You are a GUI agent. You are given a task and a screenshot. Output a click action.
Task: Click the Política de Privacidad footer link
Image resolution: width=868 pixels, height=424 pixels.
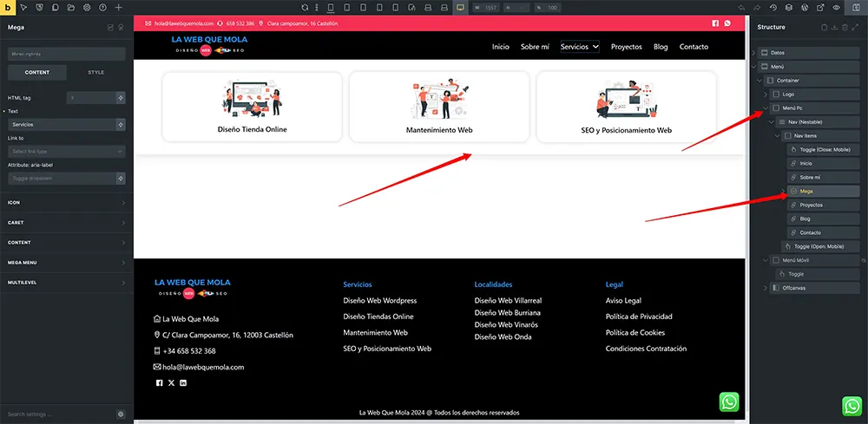[638, 316]
